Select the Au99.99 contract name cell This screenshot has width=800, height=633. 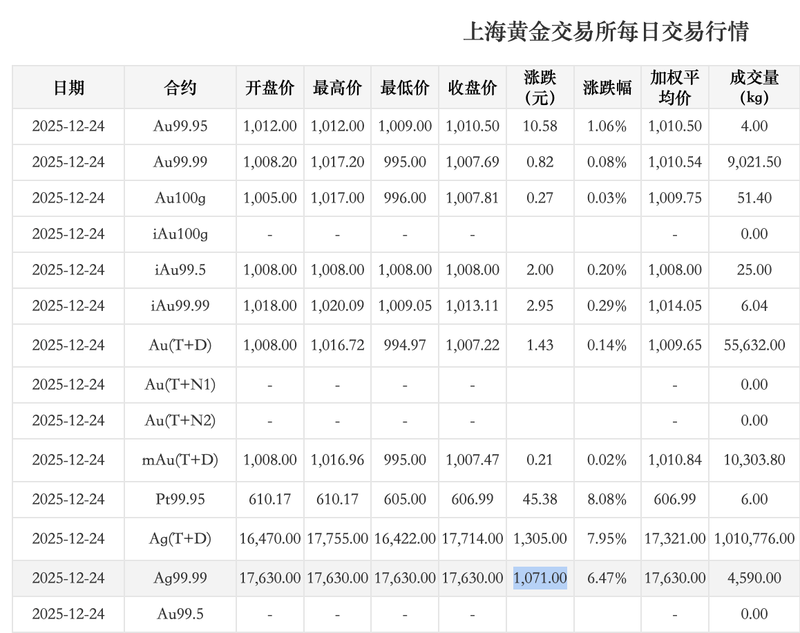[x=180, y=163]
